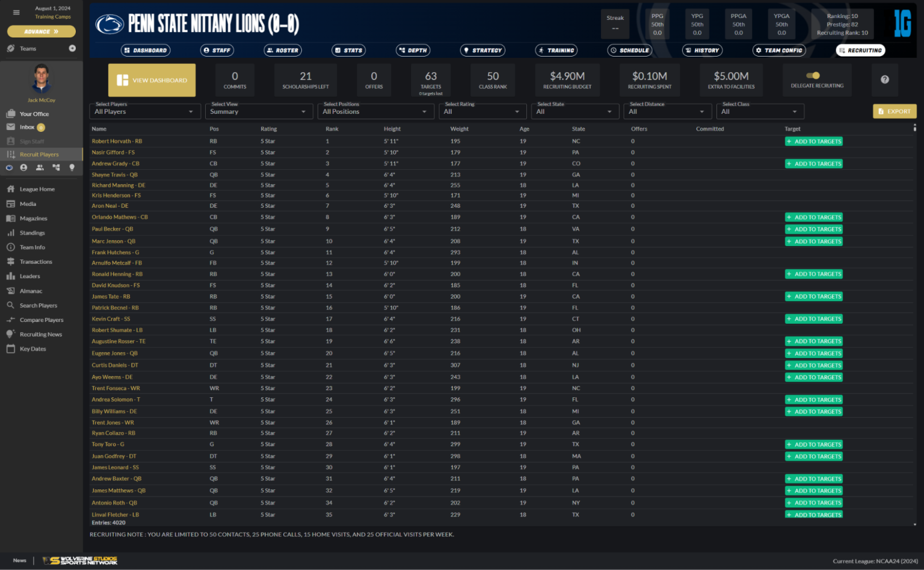Click the Export button
The image size is (924, 570).
pos(895,111)
